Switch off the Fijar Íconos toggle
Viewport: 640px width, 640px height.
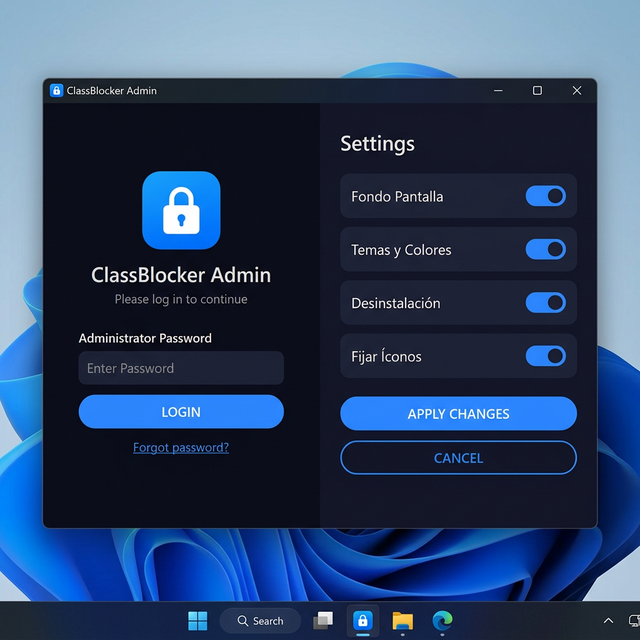[x=545, y=356]
